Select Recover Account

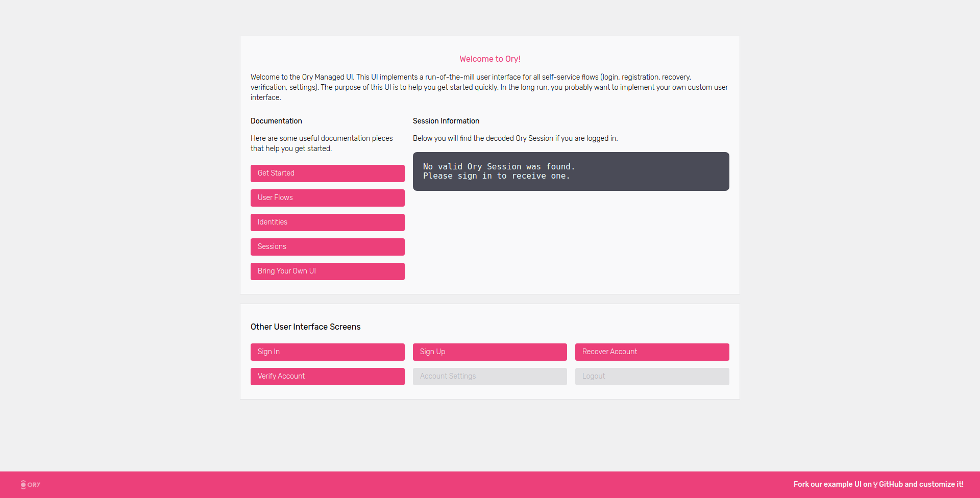coord(652,352)
